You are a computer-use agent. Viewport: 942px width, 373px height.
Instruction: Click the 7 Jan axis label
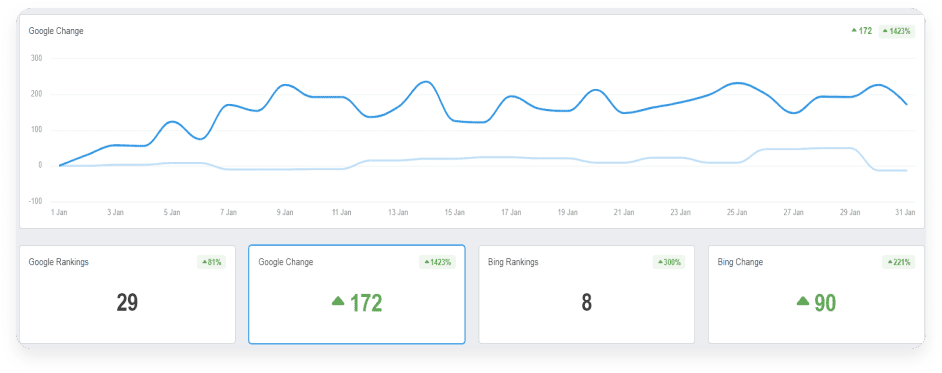pos(228,213)
